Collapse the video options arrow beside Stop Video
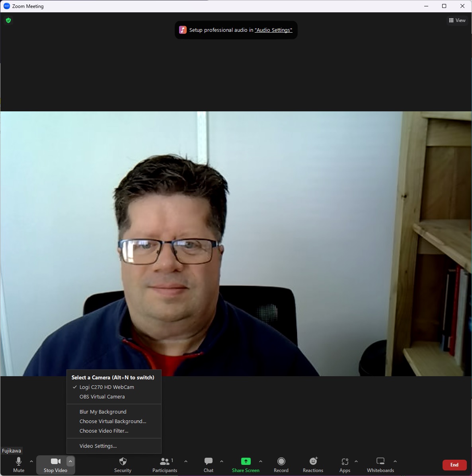 click(70, 461)
